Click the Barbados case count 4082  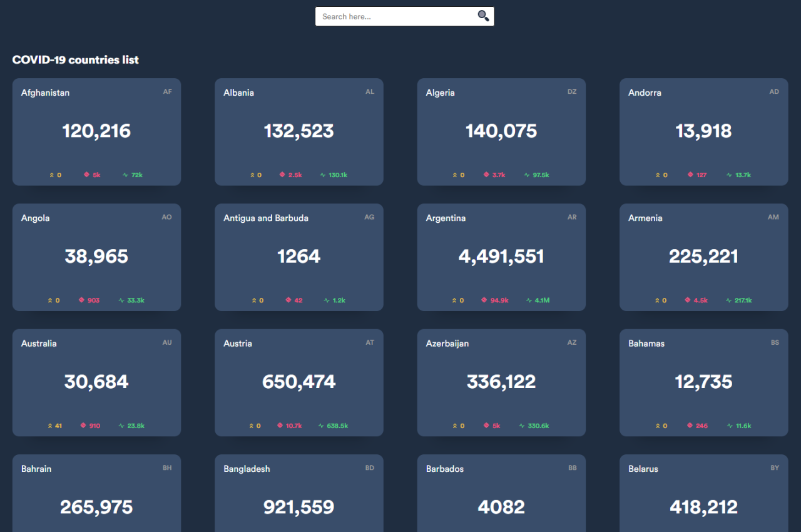[x=501, y=507]
